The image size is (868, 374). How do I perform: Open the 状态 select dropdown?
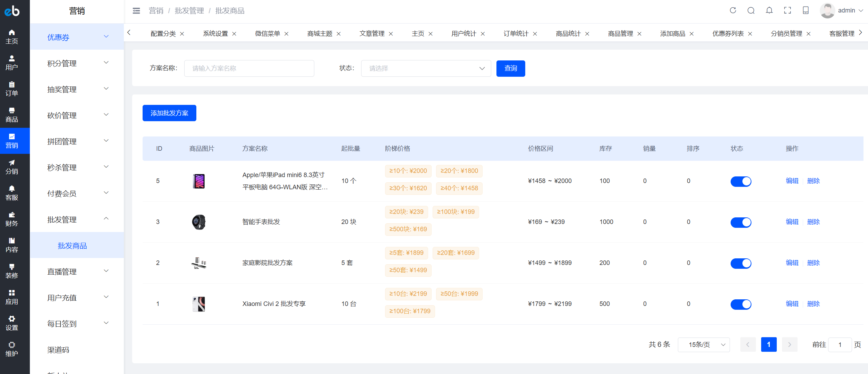pos(426,68)
